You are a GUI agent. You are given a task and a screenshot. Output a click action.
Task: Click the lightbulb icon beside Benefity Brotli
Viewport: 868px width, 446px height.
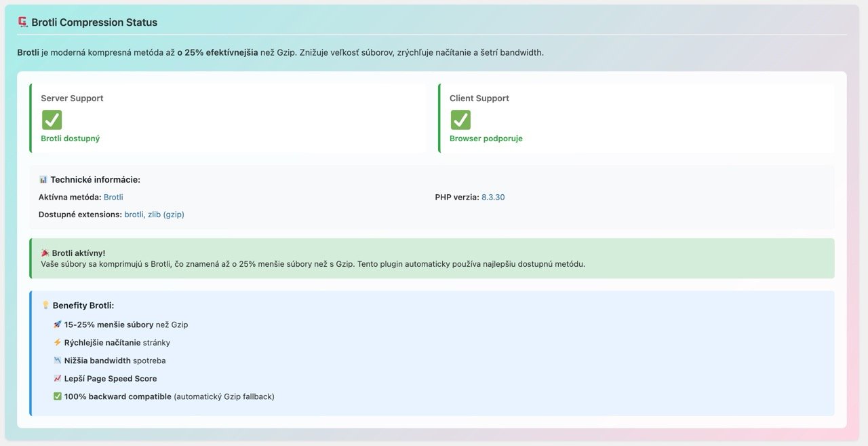(45, 305)
